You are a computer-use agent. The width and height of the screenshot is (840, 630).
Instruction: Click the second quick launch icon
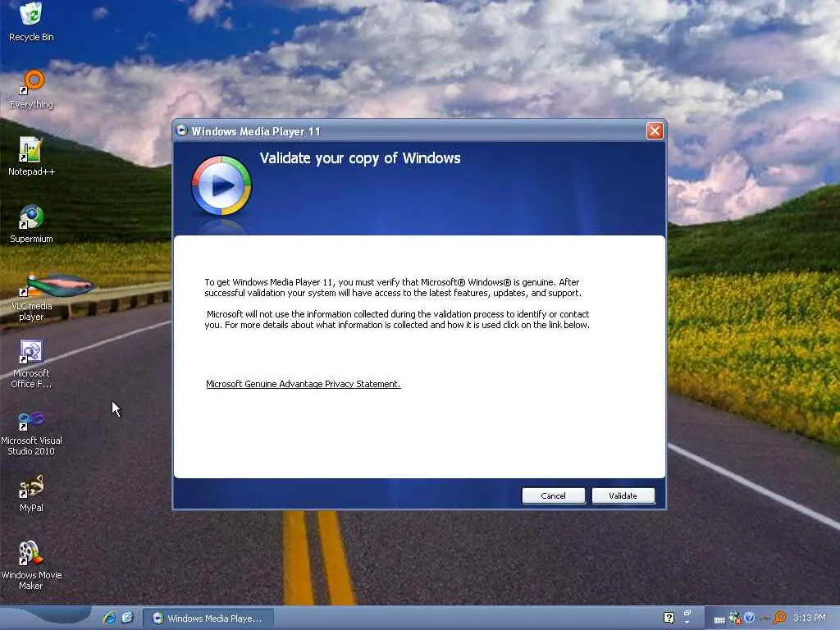coord(127,618)
